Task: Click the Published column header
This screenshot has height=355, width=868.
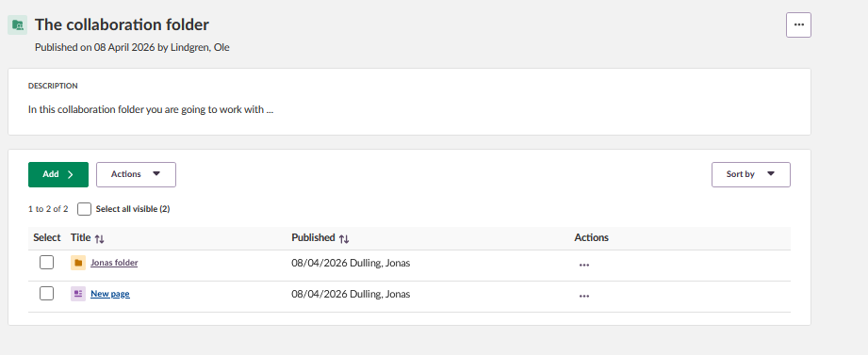Action: [313, 238]
